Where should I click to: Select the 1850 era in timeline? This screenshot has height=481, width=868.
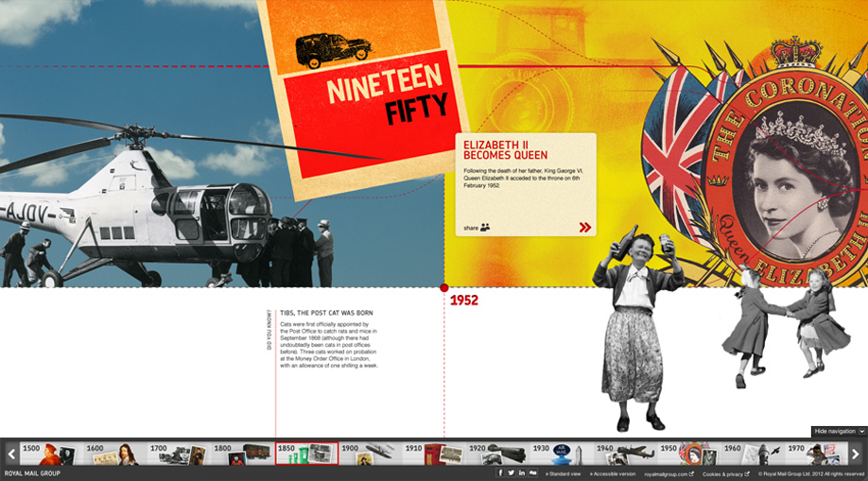coord(305,454)
